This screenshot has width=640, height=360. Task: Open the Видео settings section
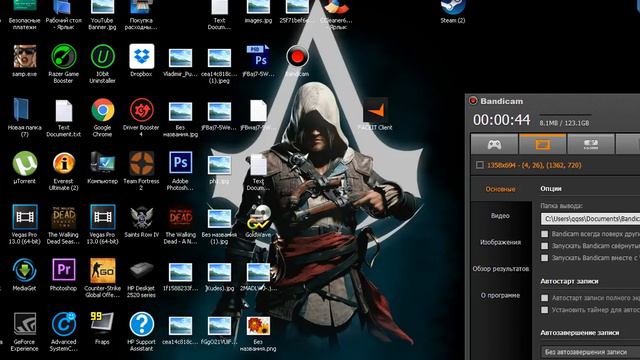[x=500, y=216]
